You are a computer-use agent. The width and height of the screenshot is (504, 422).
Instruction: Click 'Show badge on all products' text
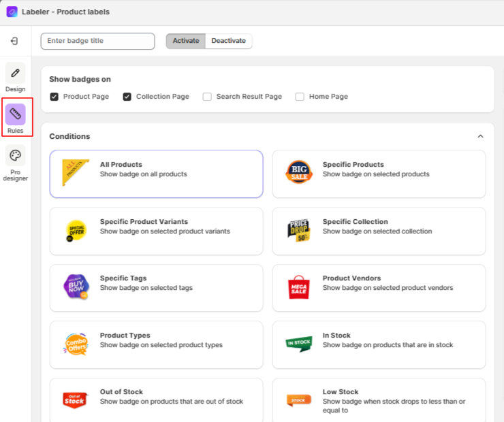coord(143,174)
